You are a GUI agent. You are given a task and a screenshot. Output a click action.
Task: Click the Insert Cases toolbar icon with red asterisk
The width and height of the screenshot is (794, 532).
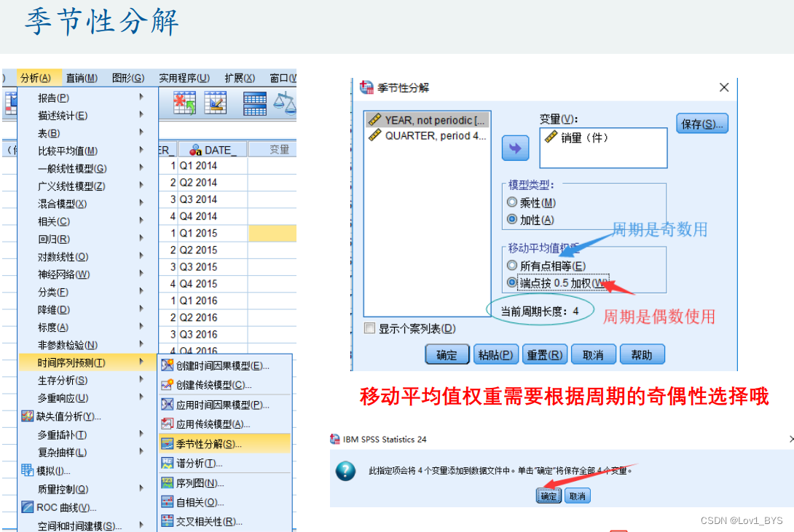pyautogui.click(x=184, y=103)
